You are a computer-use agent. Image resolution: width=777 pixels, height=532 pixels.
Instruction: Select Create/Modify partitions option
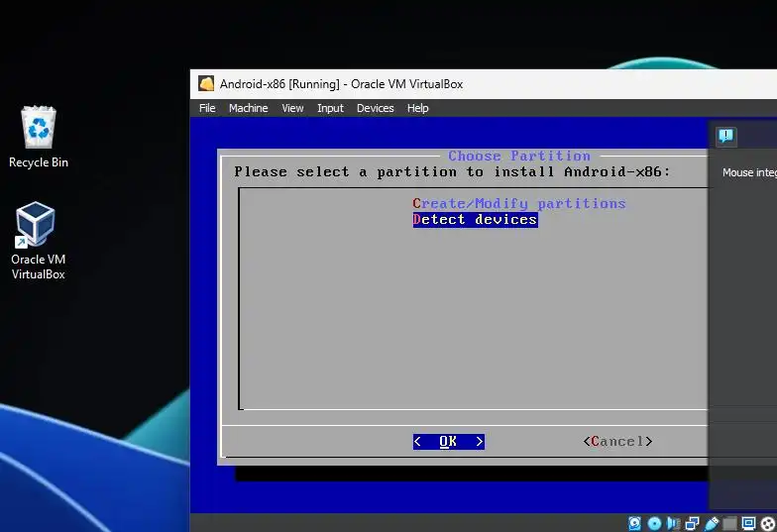coord(519,204)
